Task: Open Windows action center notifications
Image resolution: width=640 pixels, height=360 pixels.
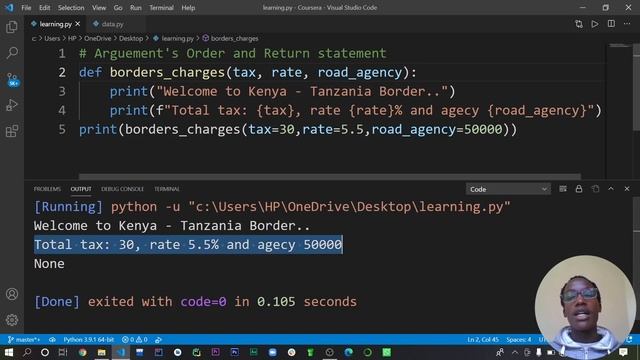Action: tap(623, 352)
